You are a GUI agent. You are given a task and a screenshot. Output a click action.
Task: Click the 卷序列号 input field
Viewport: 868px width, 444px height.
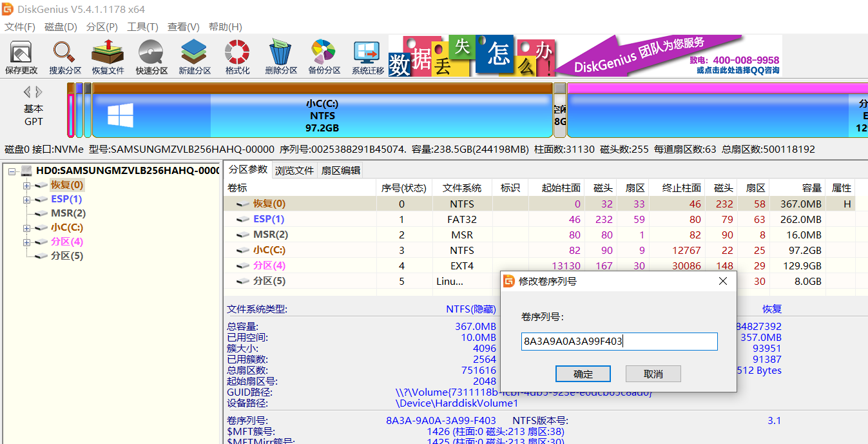(x=619, y=342)
